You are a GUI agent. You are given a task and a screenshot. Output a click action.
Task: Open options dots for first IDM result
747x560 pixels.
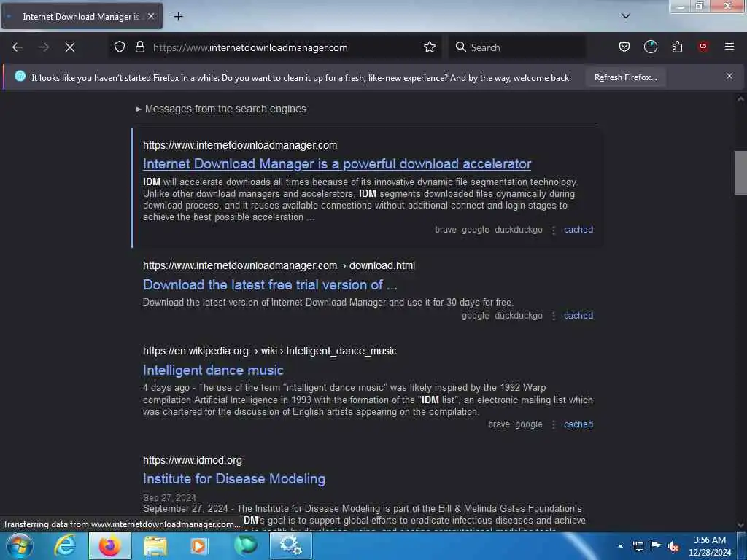pos(554,230)
